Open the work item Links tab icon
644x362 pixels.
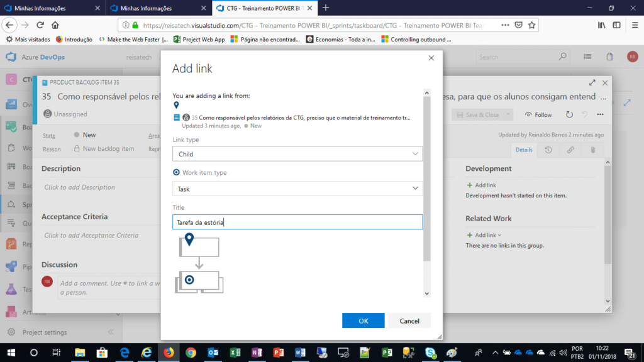570,150
